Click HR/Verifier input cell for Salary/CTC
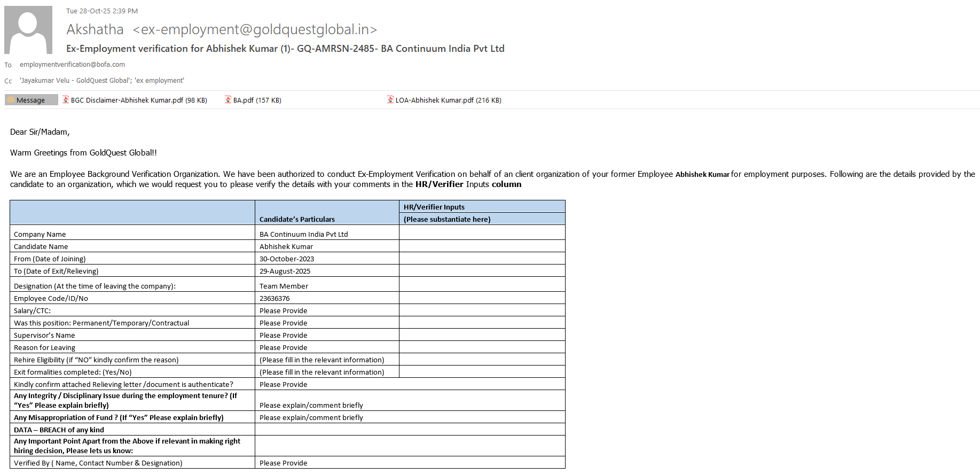 pos(482,310)
